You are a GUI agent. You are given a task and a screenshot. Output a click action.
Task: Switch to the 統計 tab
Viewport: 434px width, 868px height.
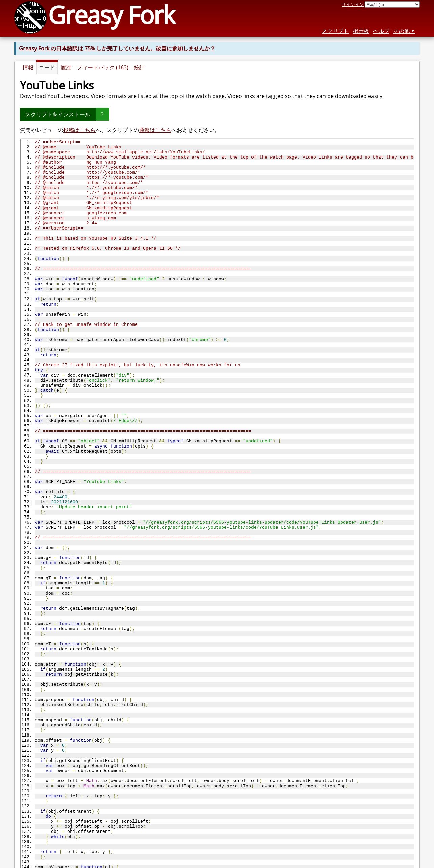[139, 68]
